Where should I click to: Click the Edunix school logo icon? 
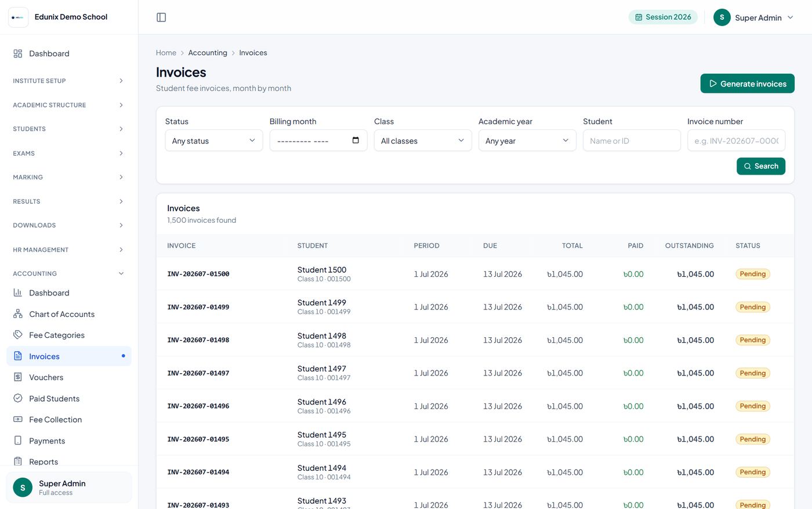pos(18,17)
